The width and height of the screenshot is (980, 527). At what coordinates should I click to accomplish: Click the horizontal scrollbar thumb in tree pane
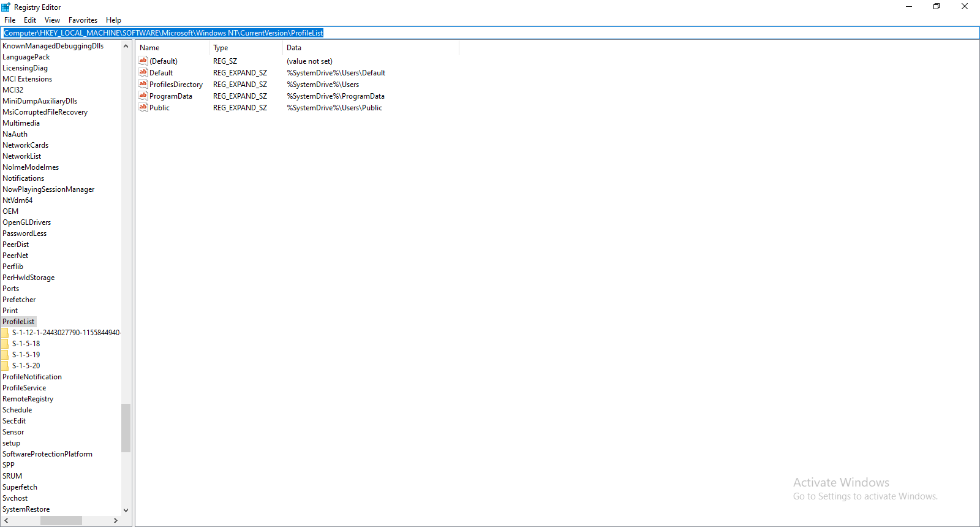[x=61, y=520]
